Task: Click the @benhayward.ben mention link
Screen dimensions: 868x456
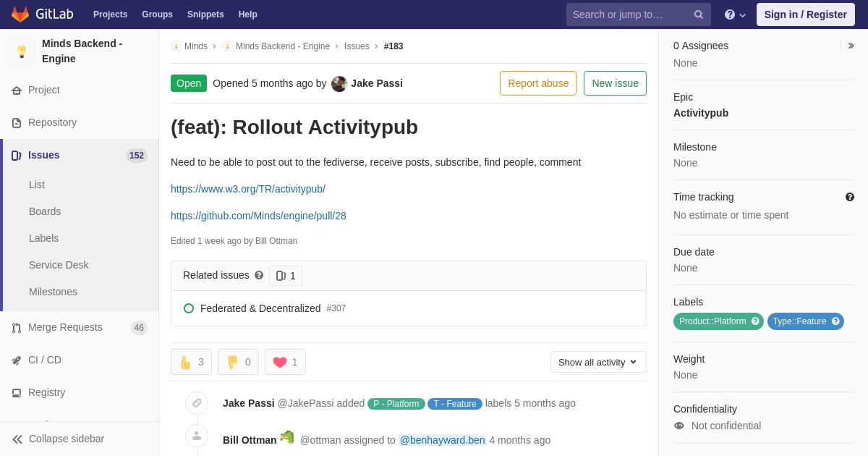Action: (443, 440)
